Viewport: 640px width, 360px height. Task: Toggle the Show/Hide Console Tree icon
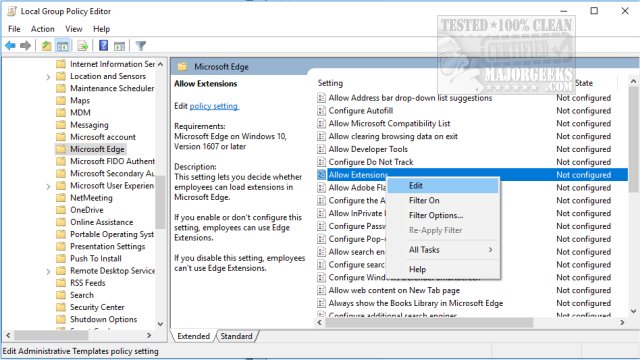tap(62, 46)
